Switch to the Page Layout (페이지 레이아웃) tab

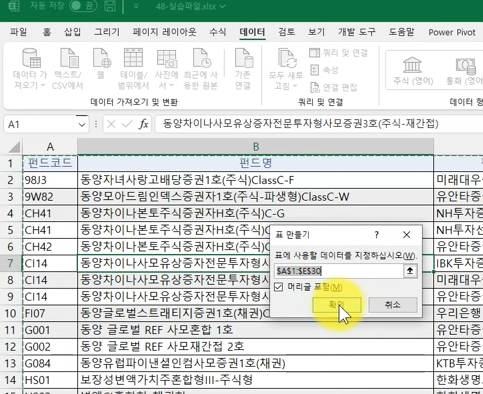coord(164,32)
